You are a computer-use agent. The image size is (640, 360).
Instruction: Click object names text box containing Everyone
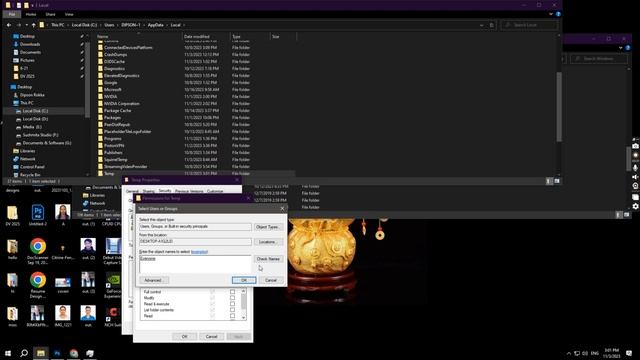click(x=195, y=264)
